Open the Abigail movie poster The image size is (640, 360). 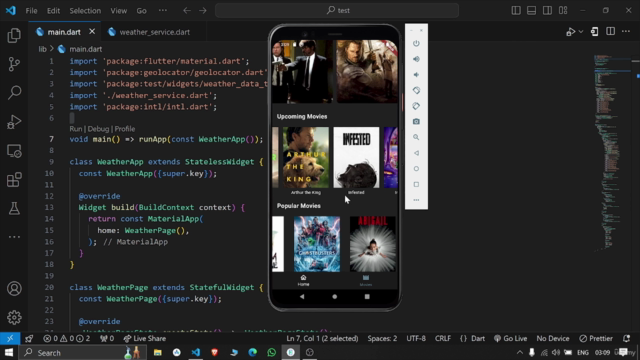pyautogui.click(x=372, y=244)
